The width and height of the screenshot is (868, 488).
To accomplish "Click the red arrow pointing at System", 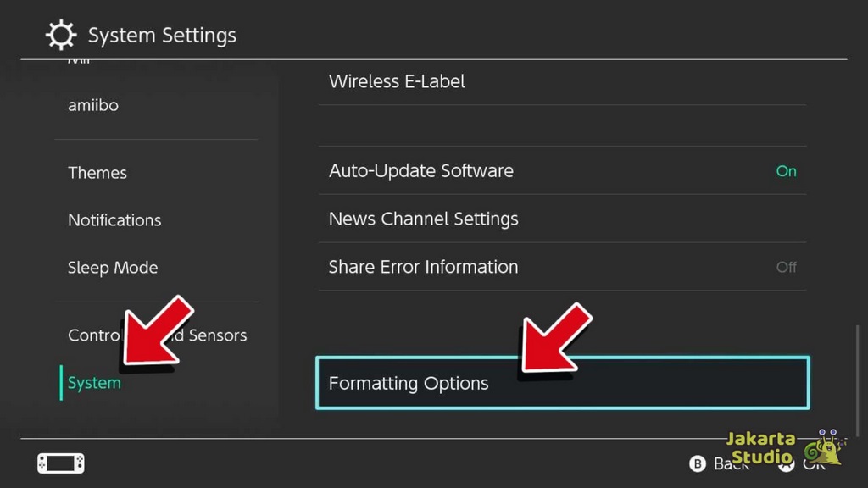I will click(156, 332).
